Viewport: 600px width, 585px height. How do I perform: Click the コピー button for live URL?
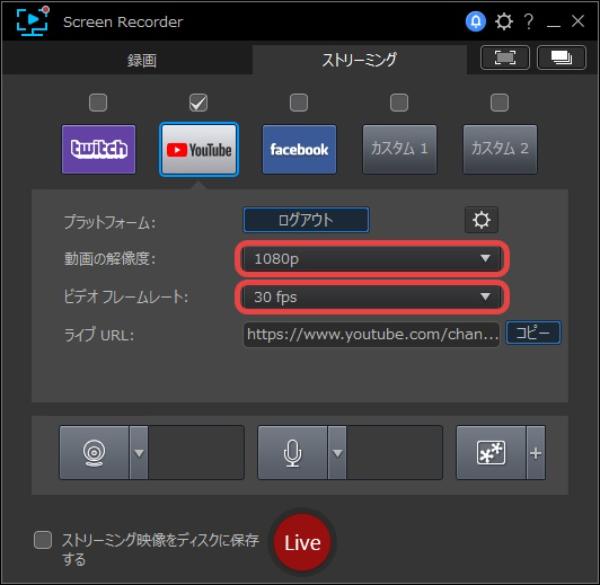[533, 333]
